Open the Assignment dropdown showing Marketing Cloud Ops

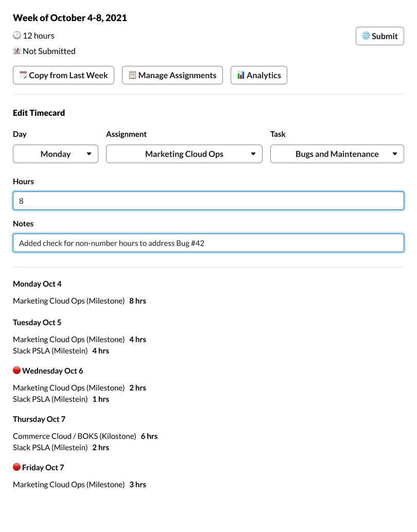pyautogui.click(x=184, y=153)
